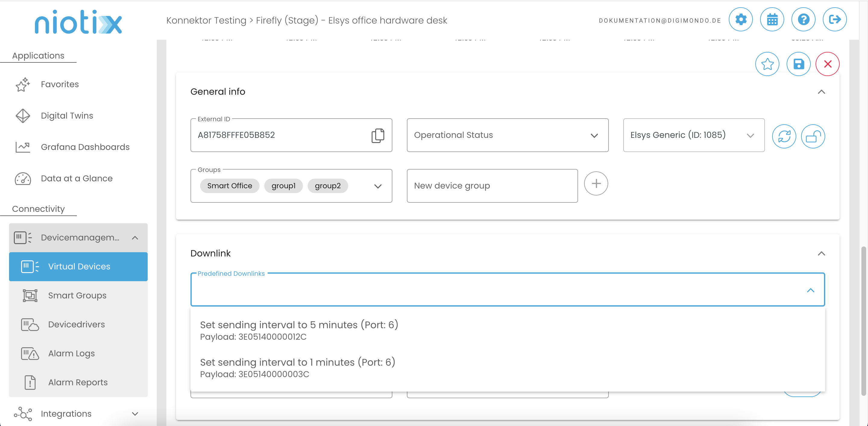Copy the External ID with copy icon
Viewport: 868px width, 426px height.
click(377, 135)
